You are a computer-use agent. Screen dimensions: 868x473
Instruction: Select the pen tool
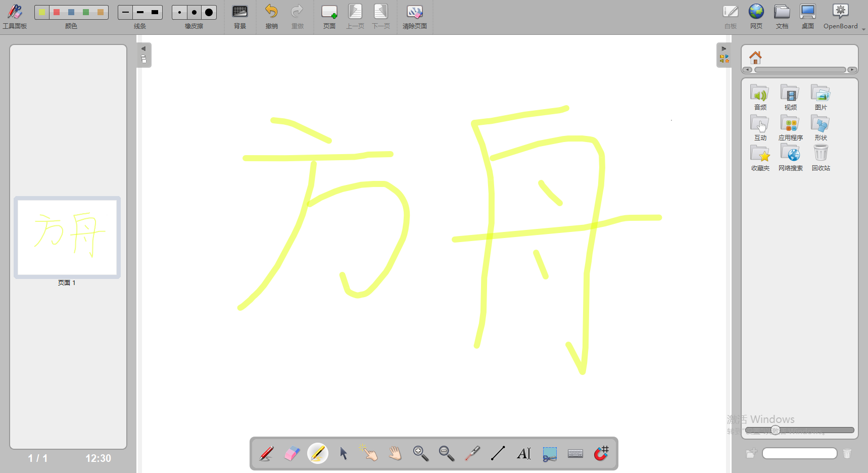(x=266, y=453)
